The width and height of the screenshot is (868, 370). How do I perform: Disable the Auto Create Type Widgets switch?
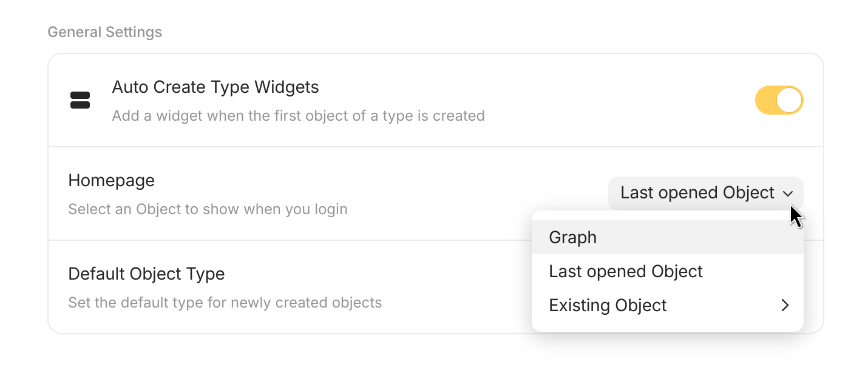click(779, 100)
